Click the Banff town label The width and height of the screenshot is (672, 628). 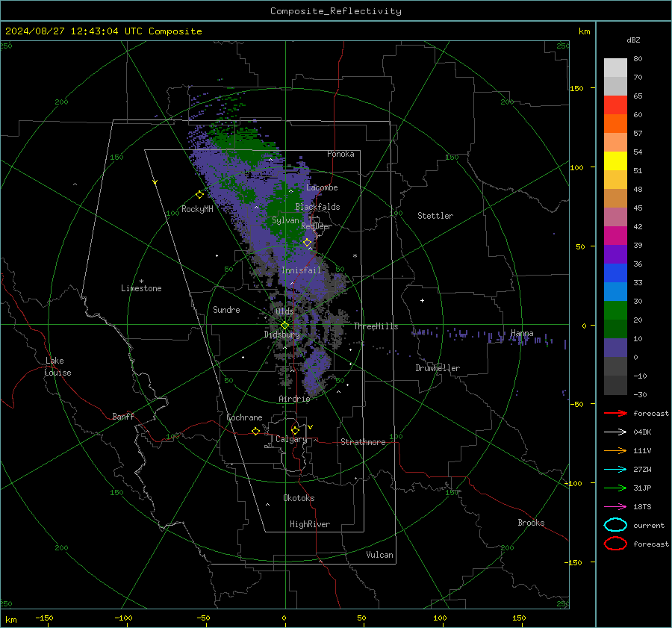[123, 417]
